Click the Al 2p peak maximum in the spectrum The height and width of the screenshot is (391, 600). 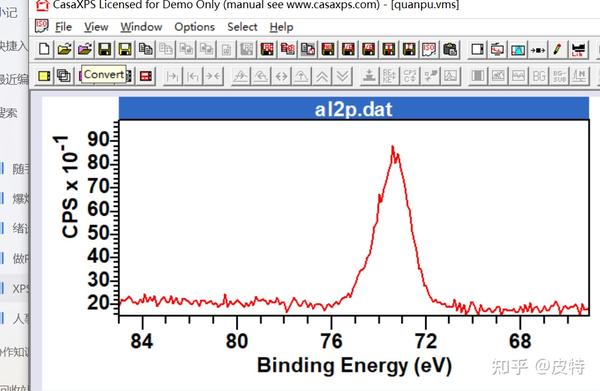tap(392, 147)
